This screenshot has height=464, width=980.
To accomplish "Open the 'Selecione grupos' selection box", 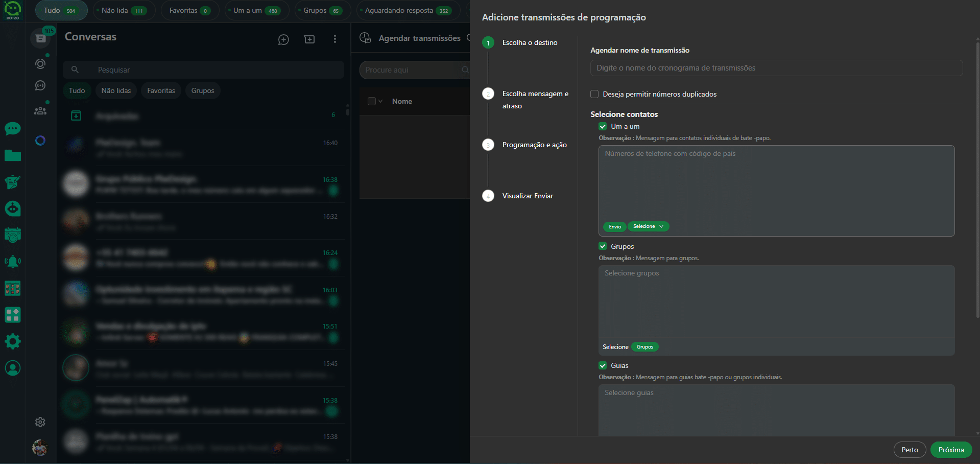I will coord(776,301).
